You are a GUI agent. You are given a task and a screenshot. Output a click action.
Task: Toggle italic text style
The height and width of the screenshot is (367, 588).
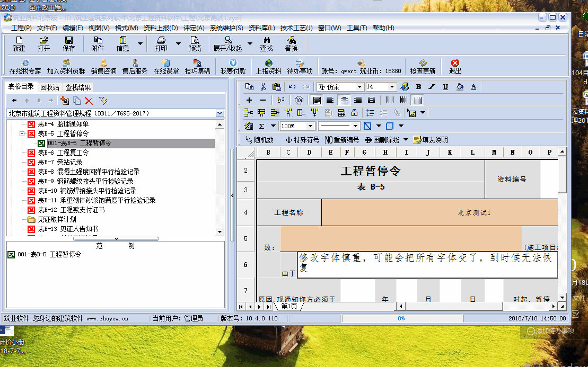[432, 87]
